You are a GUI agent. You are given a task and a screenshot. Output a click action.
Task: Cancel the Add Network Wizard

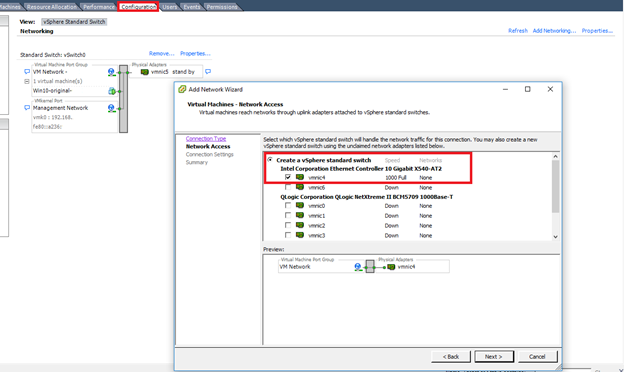537,356
